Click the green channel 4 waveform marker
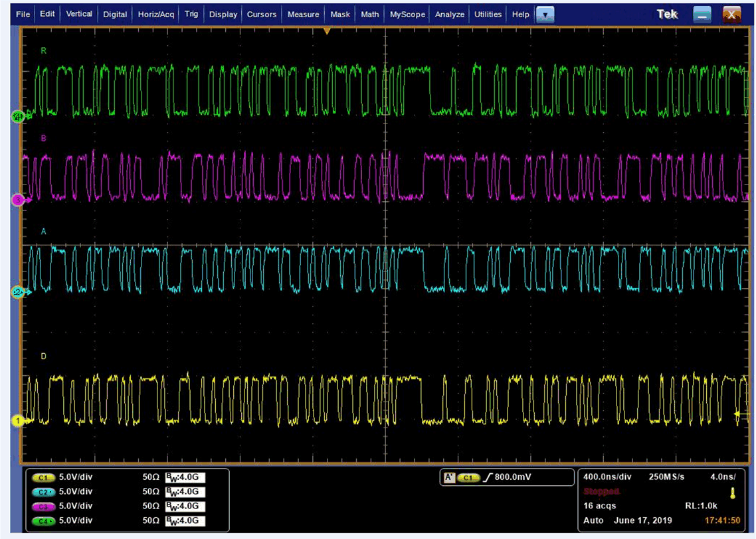 (19, 116)
